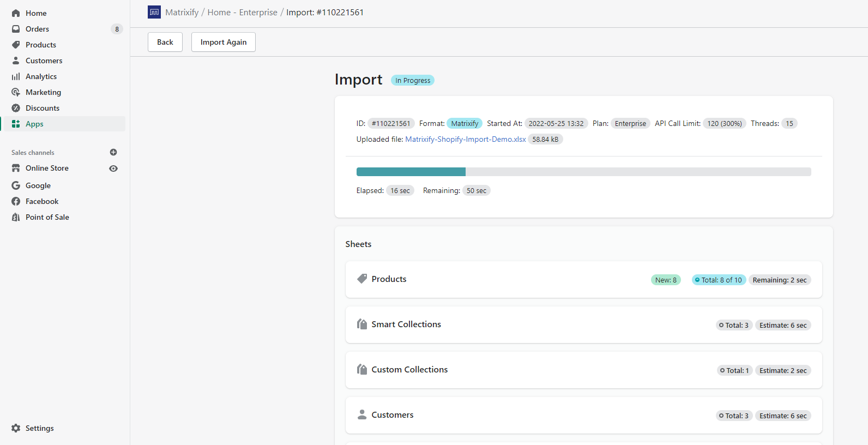
Task: Select Discounts in the sidebar
Action: coord(43,108)
